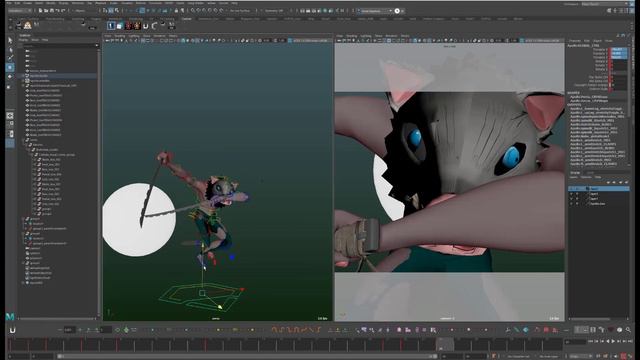Click the C-shaped shelf icon
Image resolution: width=640 pixels, height=360 pixels.
(154, 26)
